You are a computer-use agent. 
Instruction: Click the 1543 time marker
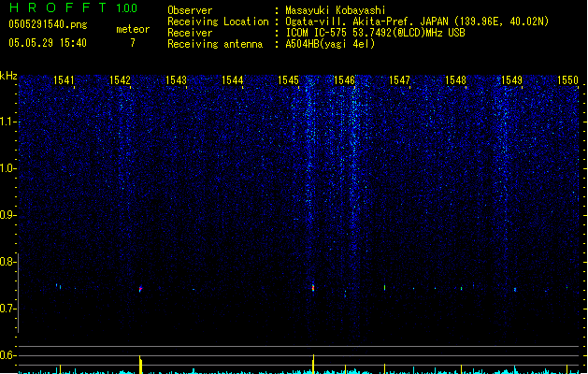pos(177,80)
